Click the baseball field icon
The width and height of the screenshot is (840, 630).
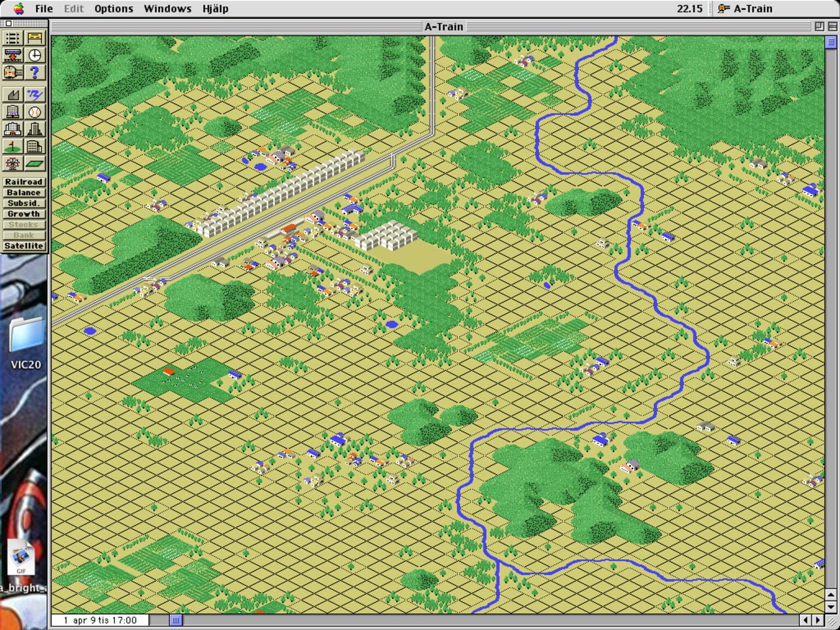click(x=34, y=111)
